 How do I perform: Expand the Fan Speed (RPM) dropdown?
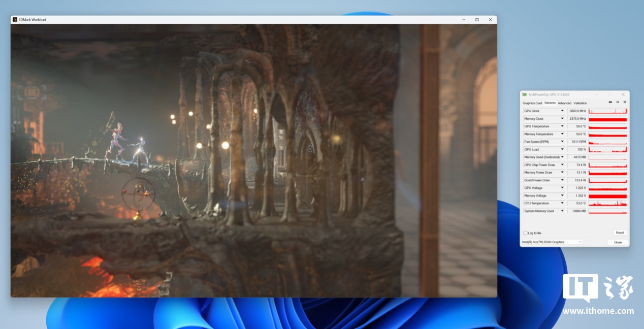(562, 142)
